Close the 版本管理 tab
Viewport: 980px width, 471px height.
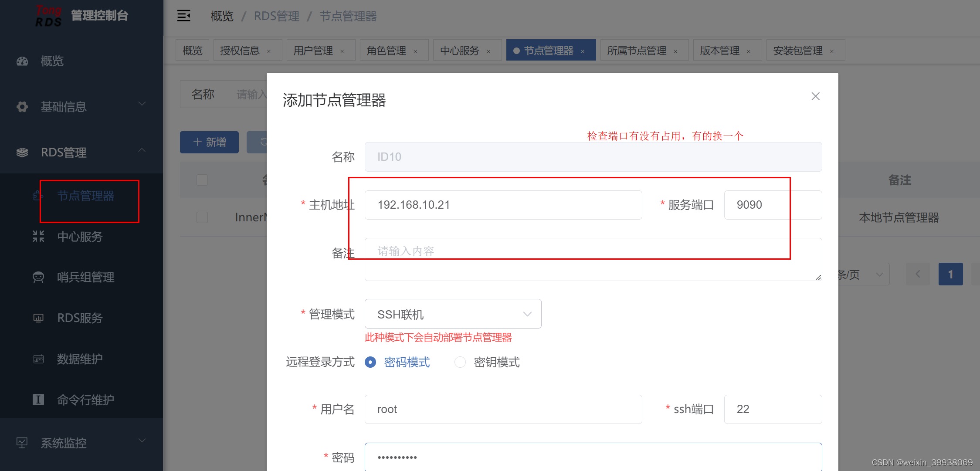749,51
